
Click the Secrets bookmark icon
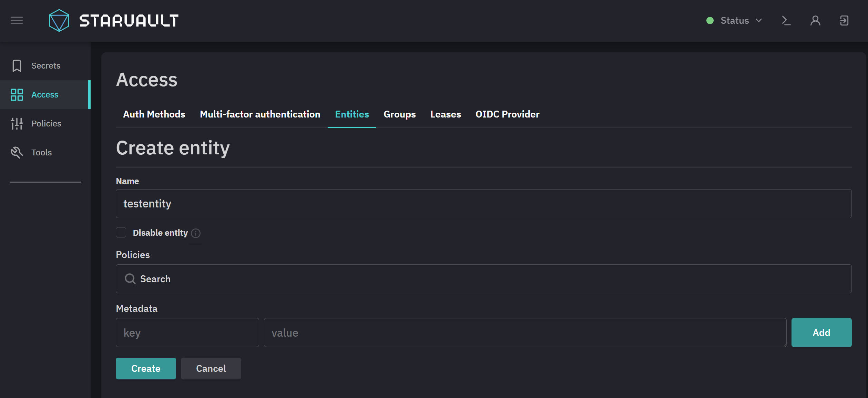(17, 65)
